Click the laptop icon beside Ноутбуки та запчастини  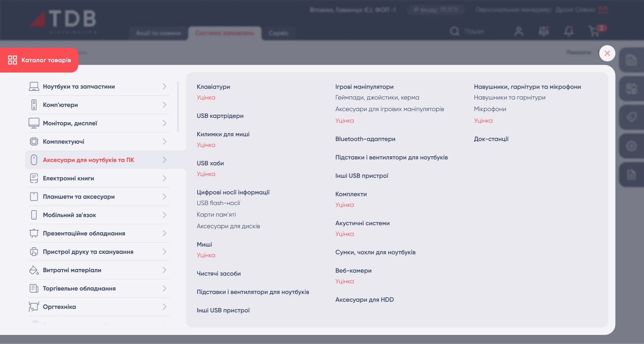pos(34,87)
